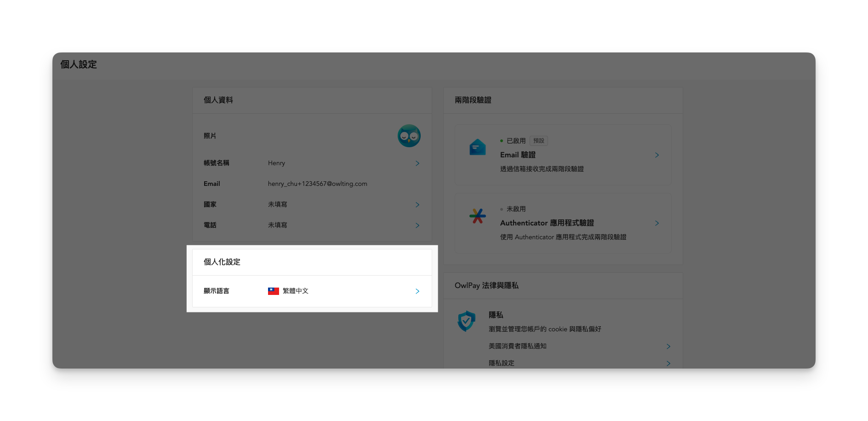Click the 個人化設定 section header
Viewport: 868px width, 421px height.
coord(222,262)
